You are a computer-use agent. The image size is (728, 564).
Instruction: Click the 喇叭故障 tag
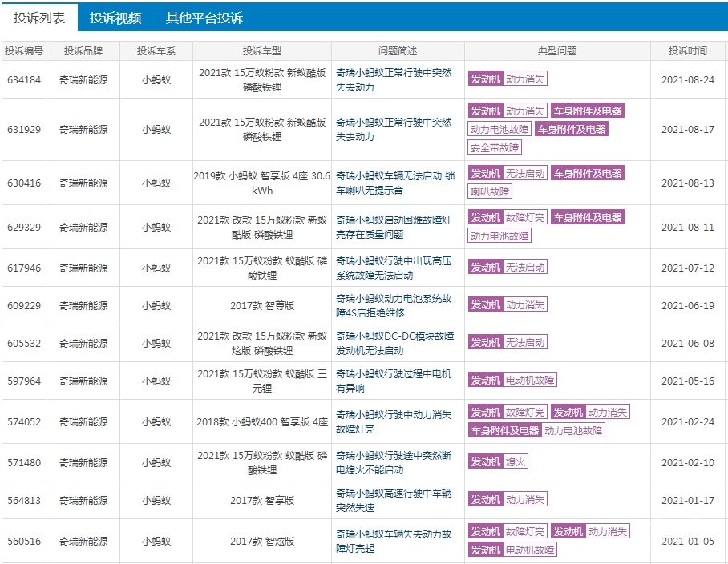tap(490, 191)
